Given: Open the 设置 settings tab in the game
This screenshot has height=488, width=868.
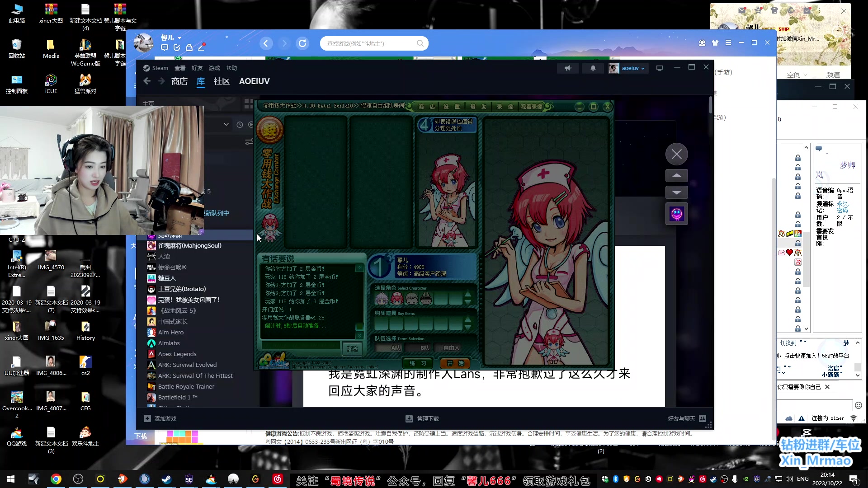Looking at the screenshot, I should click(x=451, y=107).
